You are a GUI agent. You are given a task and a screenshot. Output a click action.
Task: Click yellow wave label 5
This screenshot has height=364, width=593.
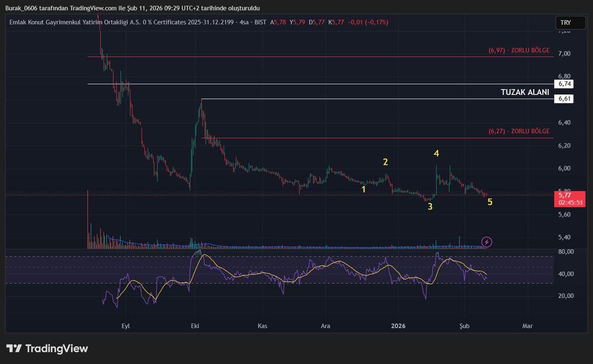coord(490,202)
